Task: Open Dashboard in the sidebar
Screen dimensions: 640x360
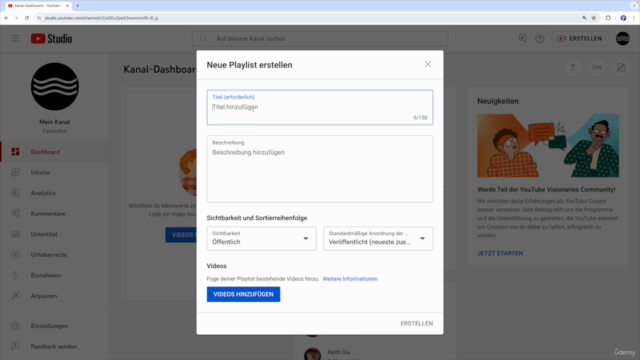Action: pyautogui.click(x=55, y=152)
